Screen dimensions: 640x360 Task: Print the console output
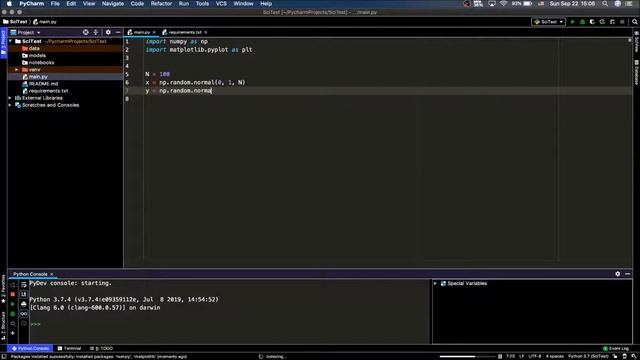coord(24,304)
